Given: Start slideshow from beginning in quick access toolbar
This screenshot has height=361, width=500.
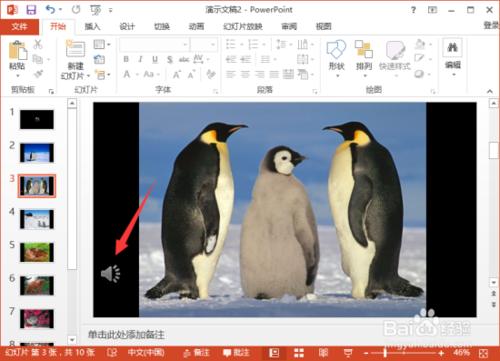Looking at the screenshot, I should click(96, 10).
